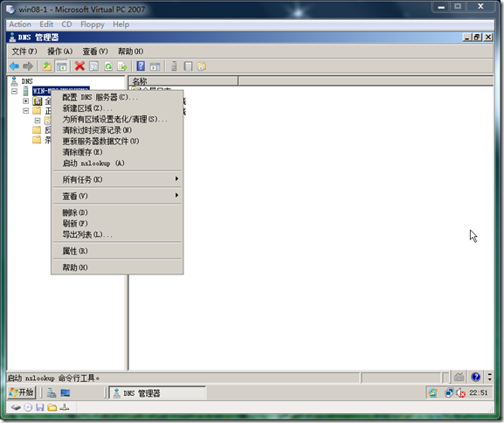
Task: Click the global logs icon in tree
Action: 38,101
